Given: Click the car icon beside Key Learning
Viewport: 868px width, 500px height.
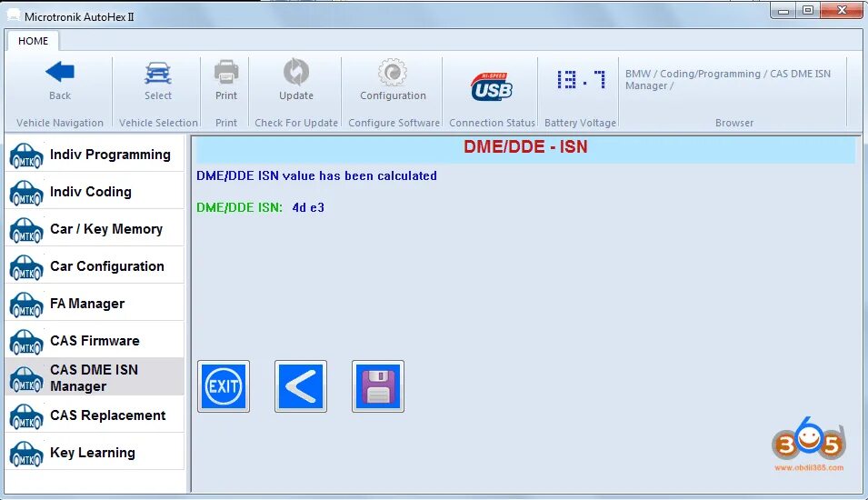Looking at the screenshot, I should [x=26, y=453].
